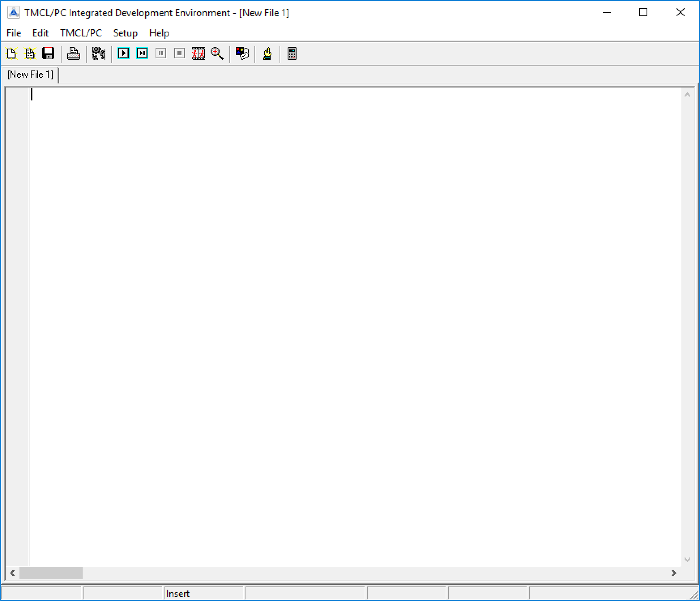Viewport: 700px width, 601px height.
Task: Click the colored shapes options icon
Action: [x=242, y=53]
